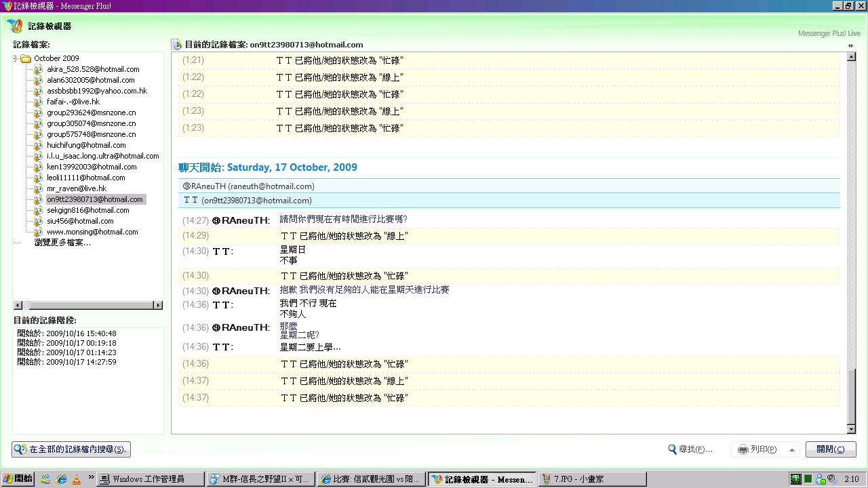Switch to Windows 工作管理員 taskbar window
The height and width of the screenshot is (488, 868).
[x=149, y=479]
